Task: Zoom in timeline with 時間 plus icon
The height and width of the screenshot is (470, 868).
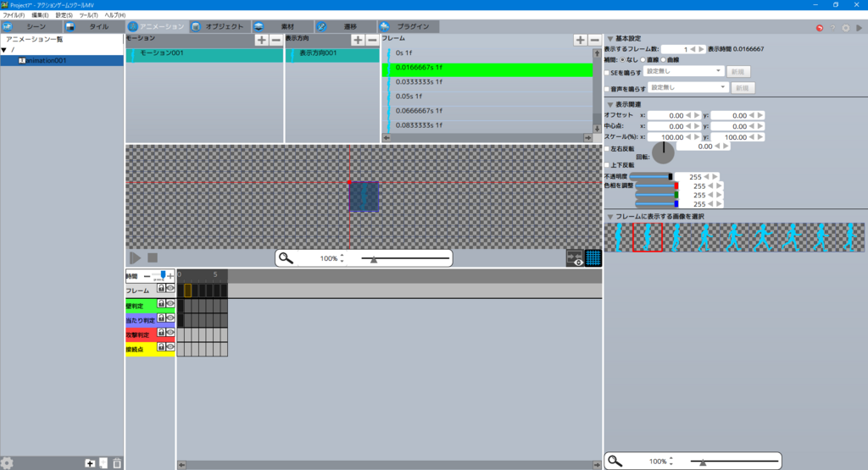Action: coord(170,276)
